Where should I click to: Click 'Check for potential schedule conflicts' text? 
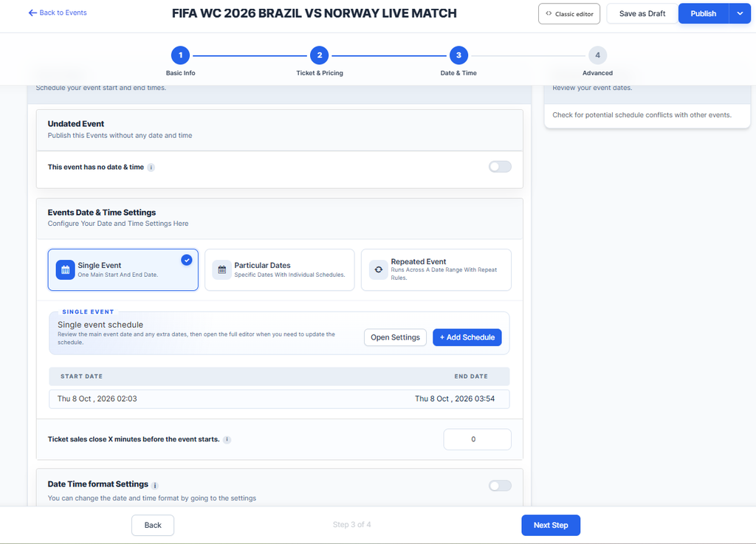642,115
